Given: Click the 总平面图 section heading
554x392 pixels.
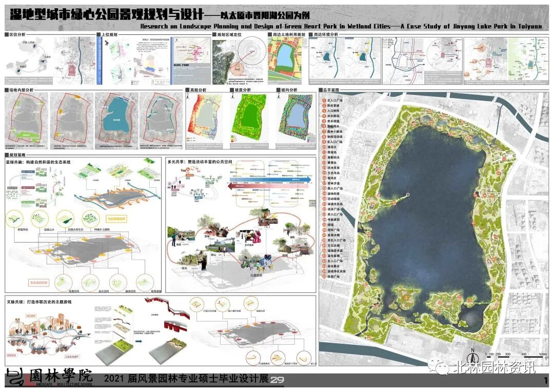Looking at the screenshot, I should (331, 90).
